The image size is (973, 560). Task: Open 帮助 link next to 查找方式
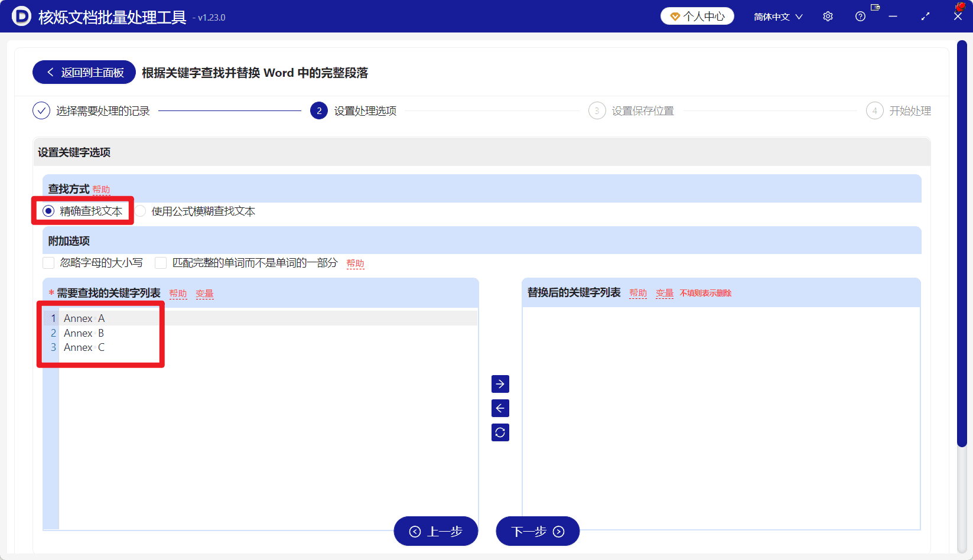[101, 190]
